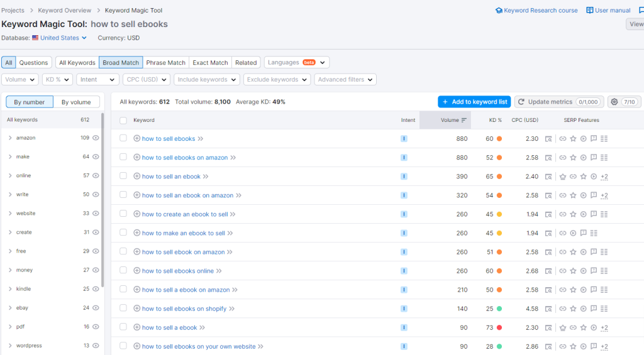Toggle eye icon for amazon keyword group
Screen dimensions: 644x355
click(96, 138)
